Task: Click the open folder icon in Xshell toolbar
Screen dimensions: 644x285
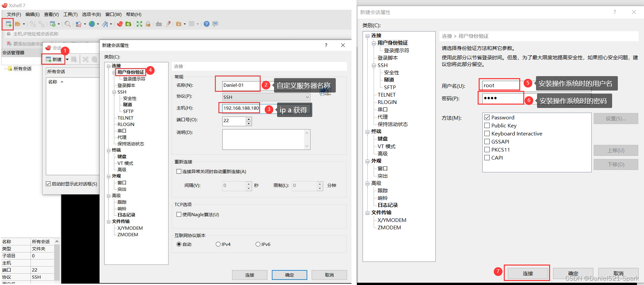Action: coord(18,24)
